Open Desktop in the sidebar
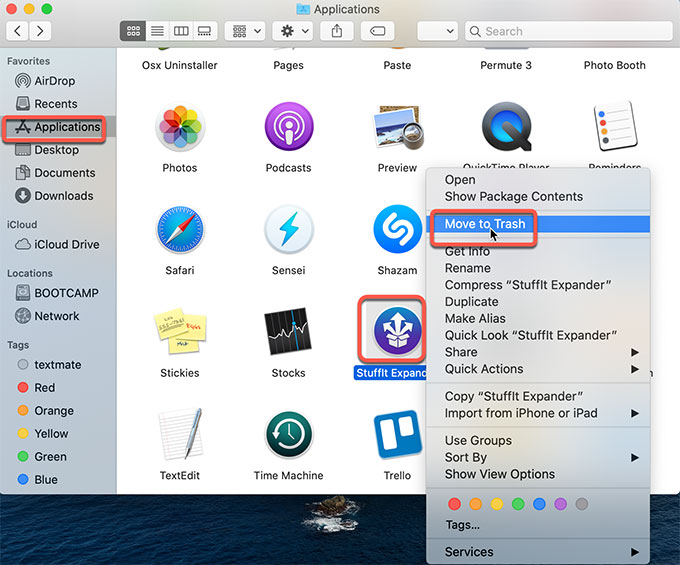Image resolution: width=680 pixels, height=565 pixels. click(56, 150)
